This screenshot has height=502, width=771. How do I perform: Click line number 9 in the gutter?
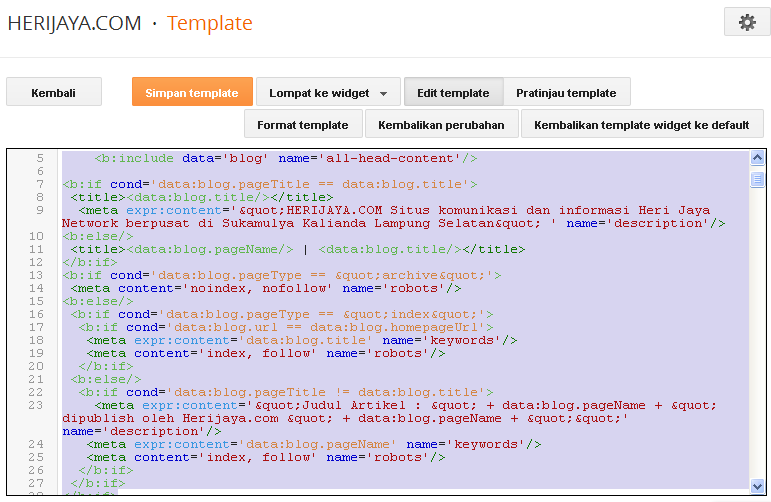point(39,210)
